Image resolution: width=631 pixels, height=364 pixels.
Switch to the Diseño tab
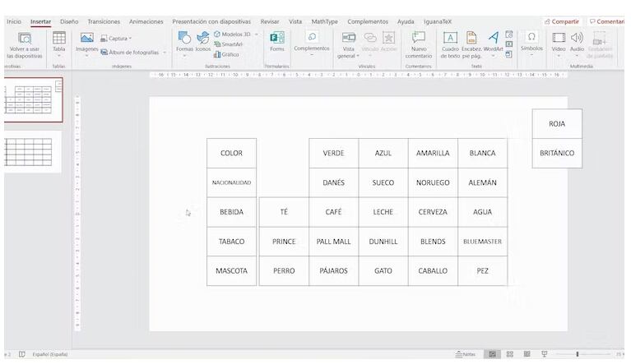(69, 21)
